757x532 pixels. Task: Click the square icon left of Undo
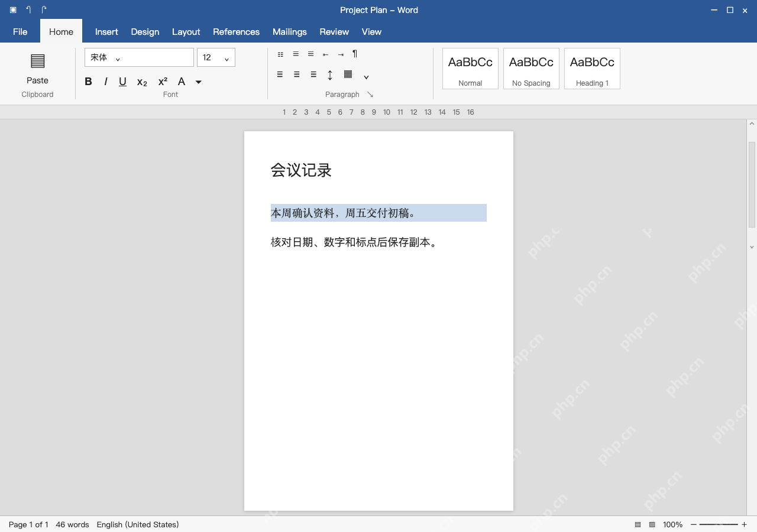tap(13, 10)
